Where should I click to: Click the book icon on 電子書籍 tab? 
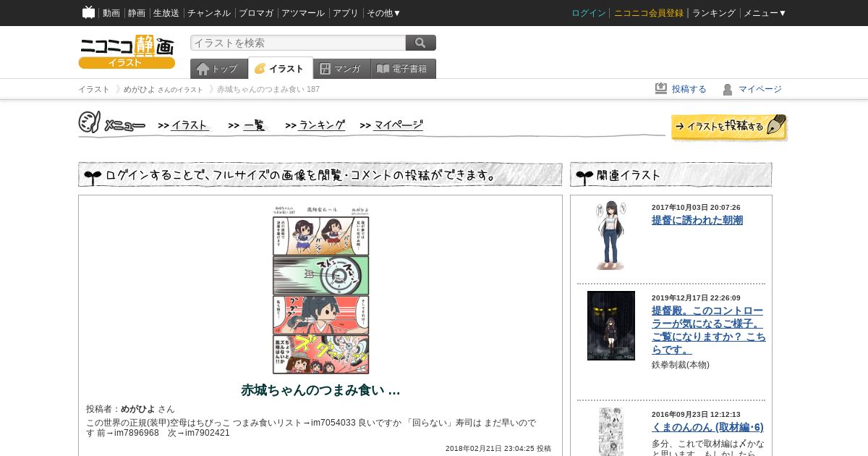(x=383, y=69)
